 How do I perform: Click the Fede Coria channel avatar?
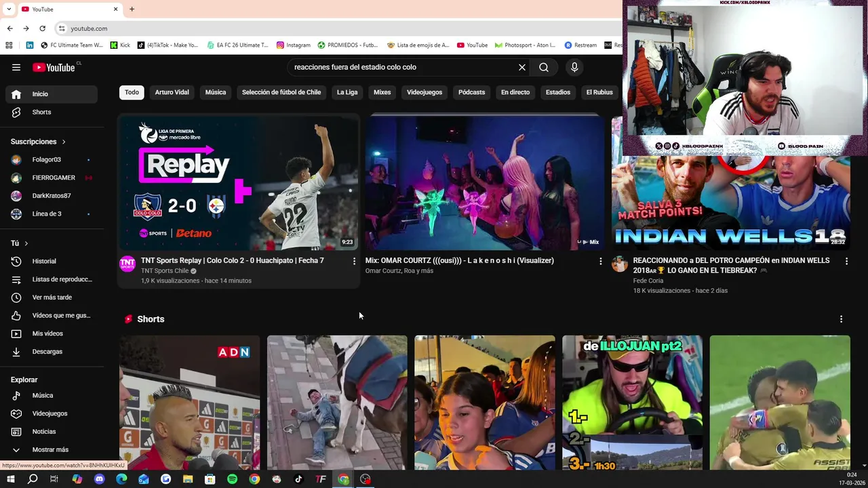620,264
